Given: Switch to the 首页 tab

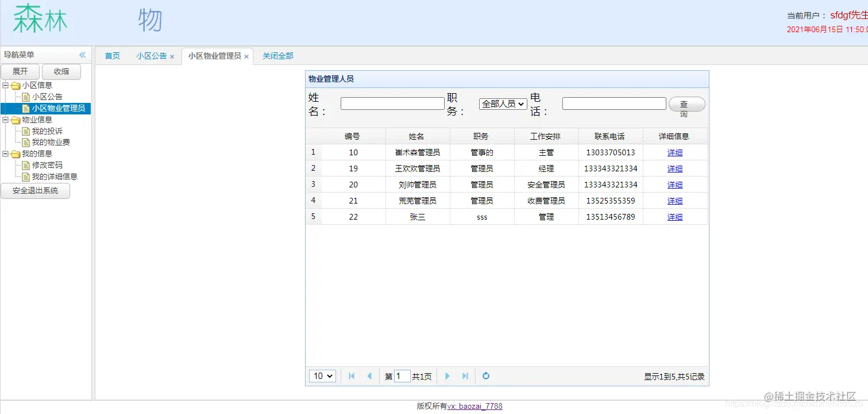Looking at the screenshot, I should tap(113, 56).
